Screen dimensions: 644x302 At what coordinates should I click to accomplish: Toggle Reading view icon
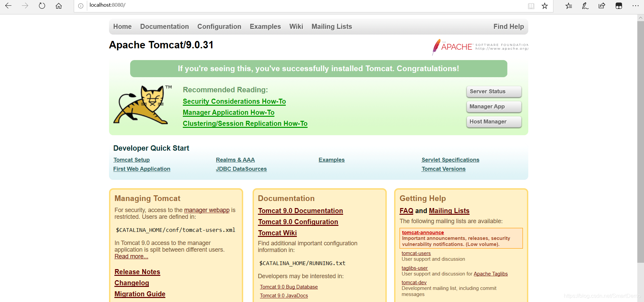tap(531, 6)
